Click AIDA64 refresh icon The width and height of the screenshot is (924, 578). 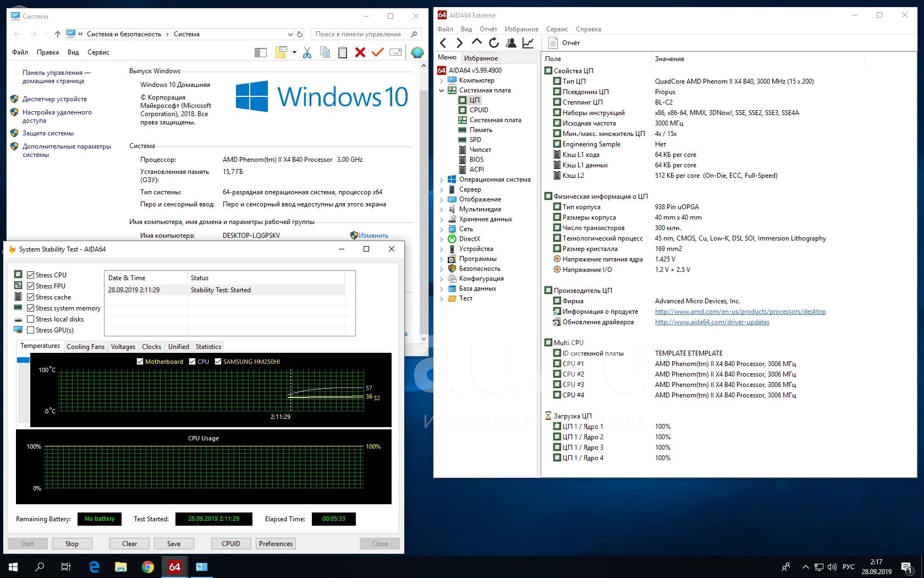coord(494,42)
